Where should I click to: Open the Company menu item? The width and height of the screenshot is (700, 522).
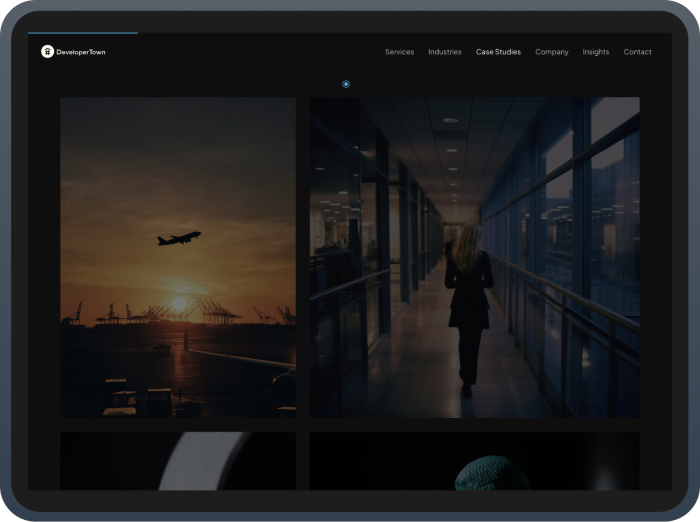click(x=552, y=52)
